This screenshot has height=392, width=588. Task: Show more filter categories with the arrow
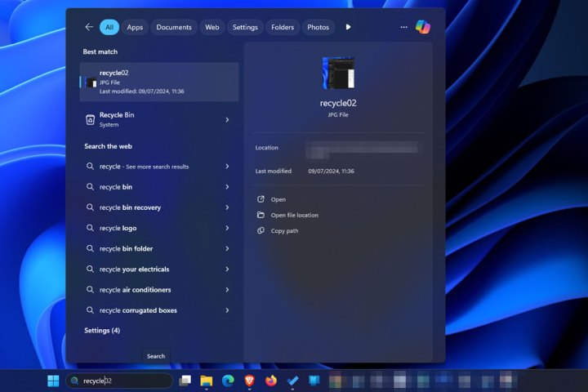click(348, 27)
